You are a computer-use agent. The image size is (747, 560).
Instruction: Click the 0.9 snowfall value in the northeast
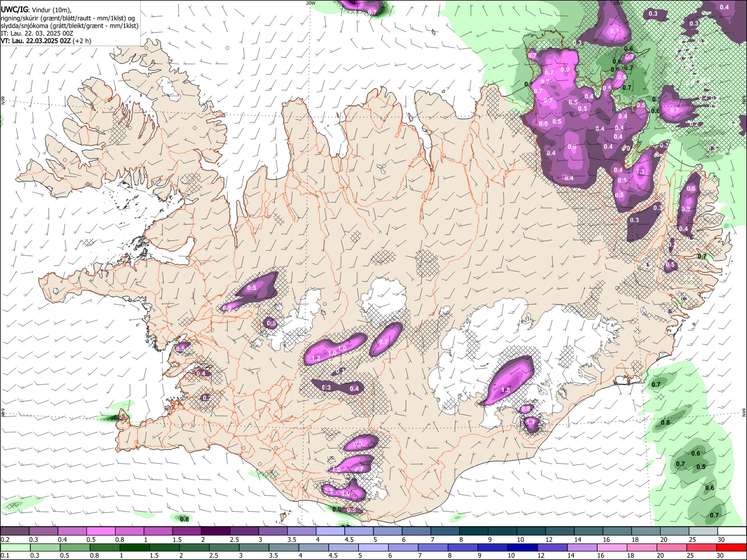565,69
